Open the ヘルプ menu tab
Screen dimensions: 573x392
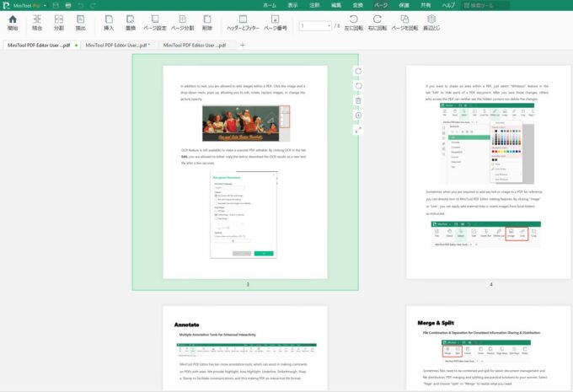448,5
